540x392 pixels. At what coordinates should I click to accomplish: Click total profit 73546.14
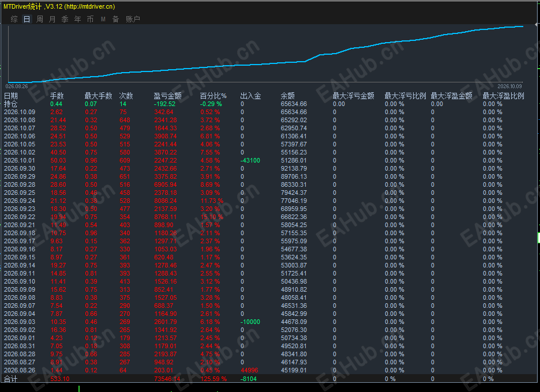click(x=167, y=379)
